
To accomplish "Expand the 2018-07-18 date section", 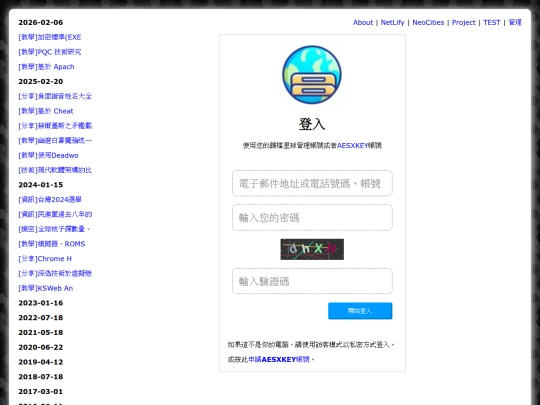I will (x=41, y=377).
